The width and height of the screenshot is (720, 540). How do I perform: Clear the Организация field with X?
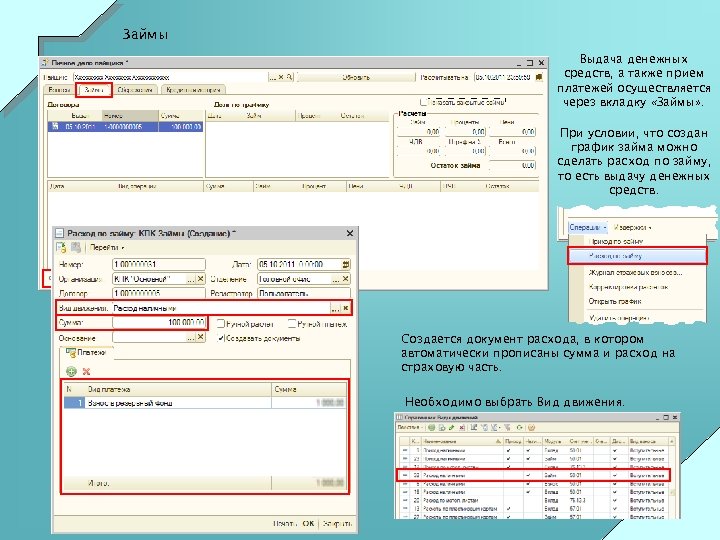(201, 279)
